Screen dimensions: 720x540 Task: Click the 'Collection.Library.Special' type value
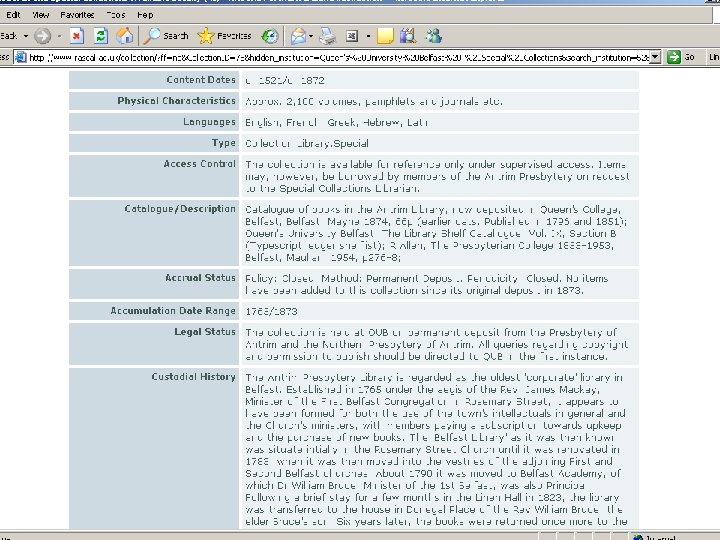point(307,144)
